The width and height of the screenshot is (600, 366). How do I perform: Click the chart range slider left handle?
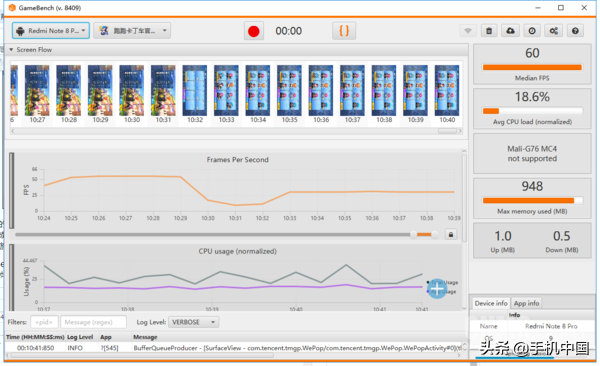414,234
